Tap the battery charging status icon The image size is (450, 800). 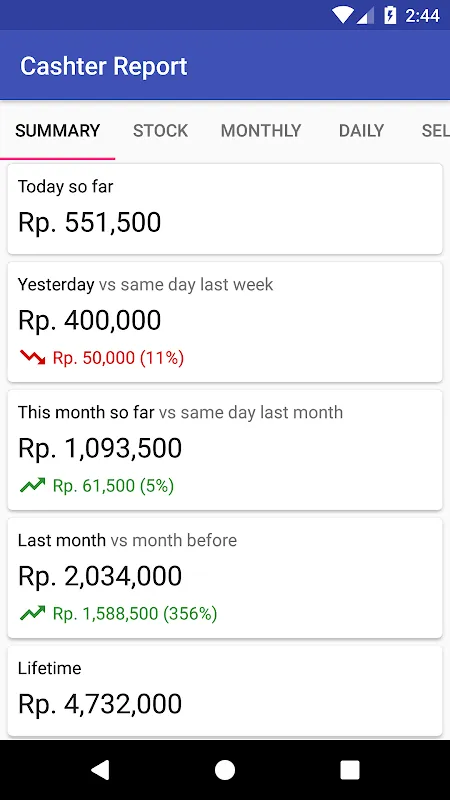(390, 15)
